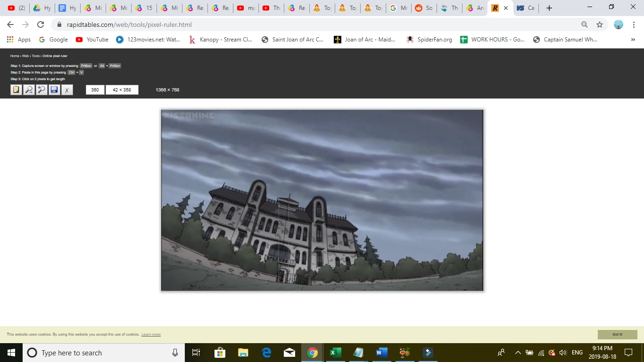The height and width of the screenshot is (362, 644).
Task: Open the SpiderFan.org bookmark
Action: tap(429, 40)
